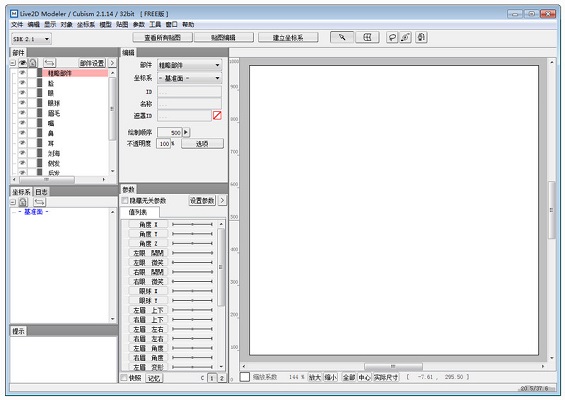This screenshot has width=565, height=400.
Task: Tick the 快照 checkbox
Action: tap(124, 378)
